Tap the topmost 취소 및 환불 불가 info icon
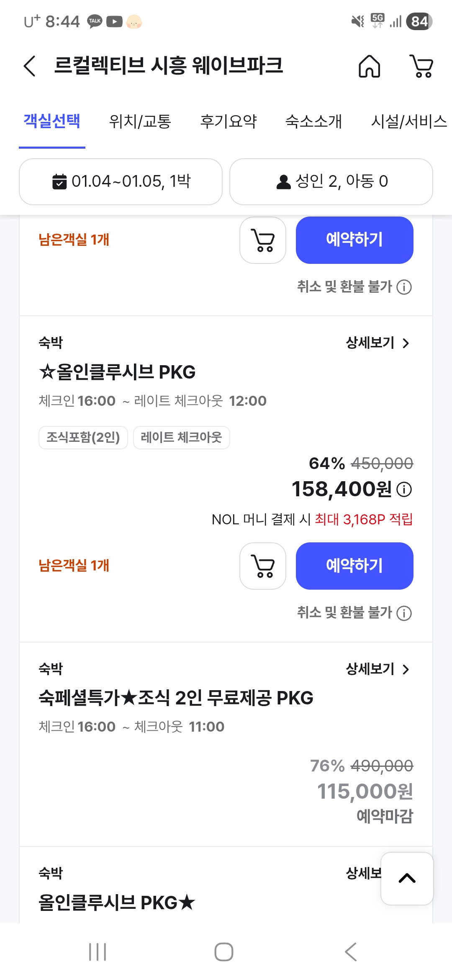This screenshot has height=980, width=452. [x=404, y=287]
